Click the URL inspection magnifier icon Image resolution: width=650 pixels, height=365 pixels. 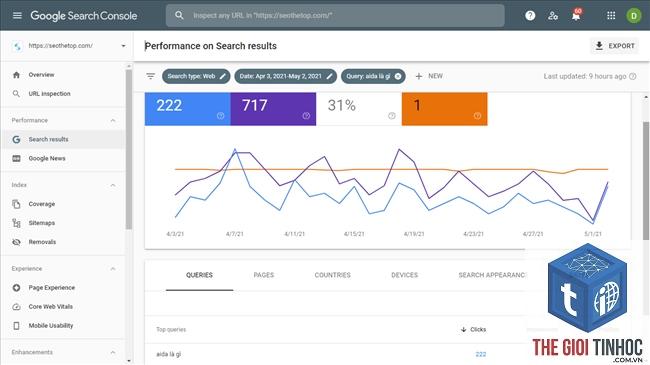[16, 94]
